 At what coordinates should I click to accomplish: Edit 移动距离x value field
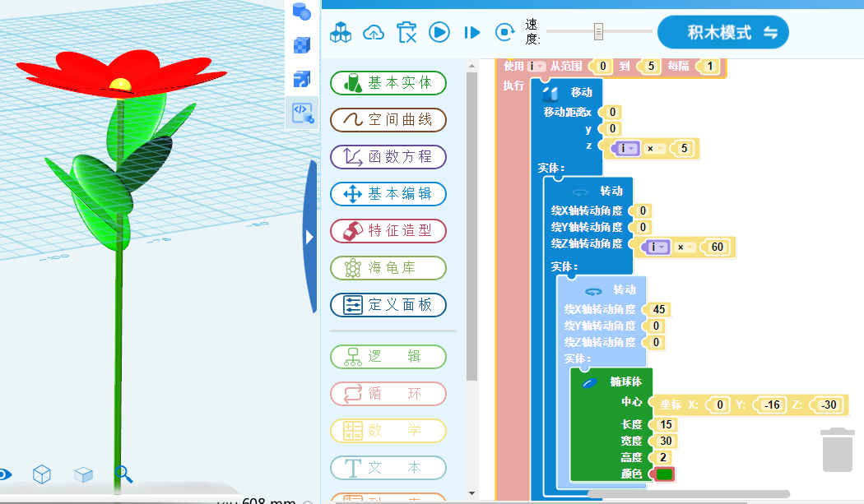coord(612,113)
